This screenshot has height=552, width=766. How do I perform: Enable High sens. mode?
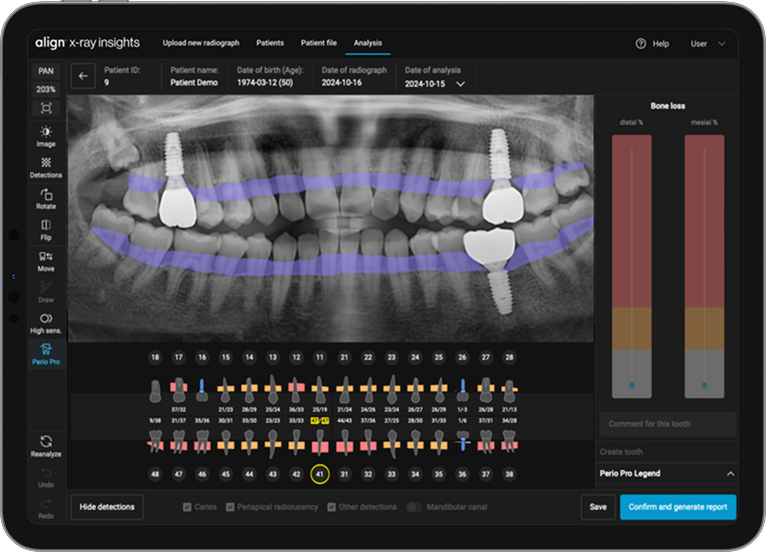point(46,323)
